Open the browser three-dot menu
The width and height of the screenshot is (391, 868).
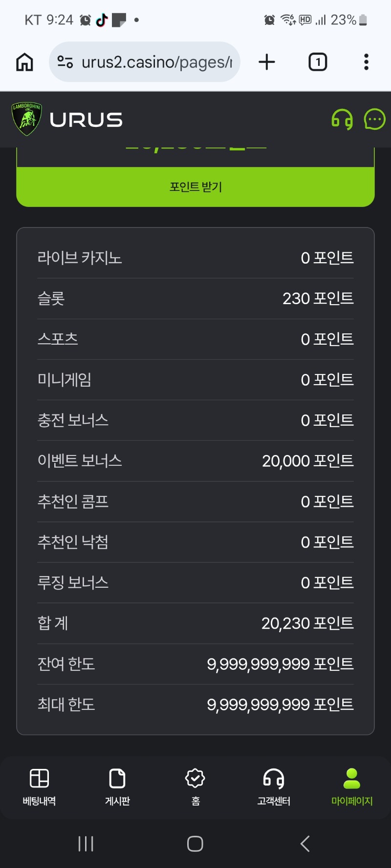[366, 62]
